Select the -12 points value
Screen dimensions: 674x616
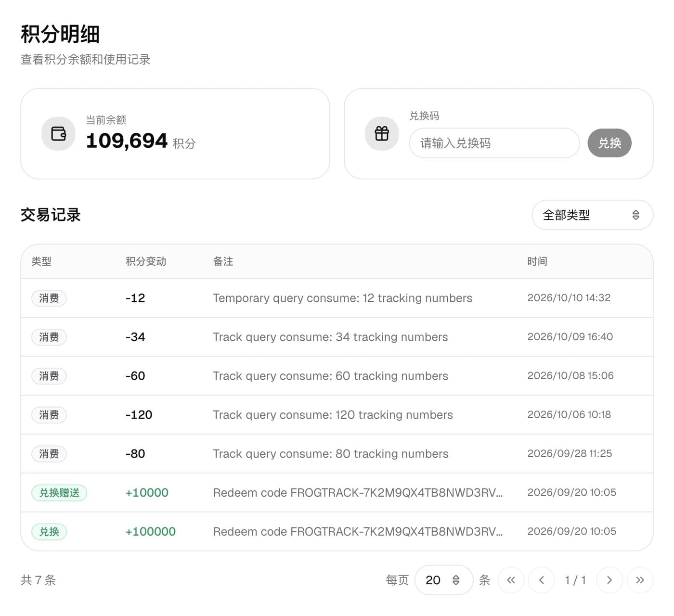pyautogui.click(x=135, y=298)
